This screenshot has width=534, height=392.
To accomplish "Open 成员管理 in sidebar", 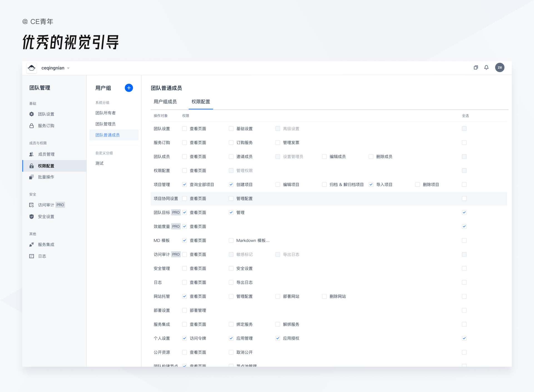I will coord(46,154).
